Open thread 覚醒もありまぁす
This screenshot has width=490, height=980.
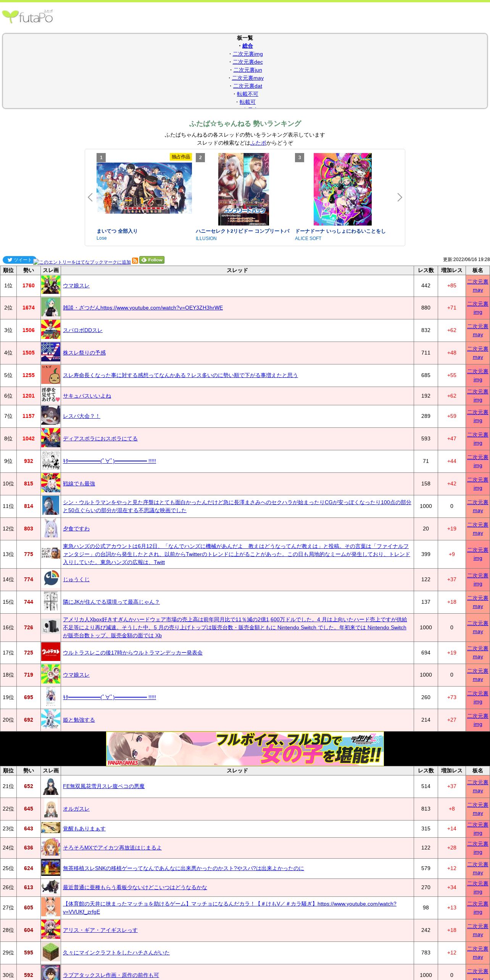pos(84,828)
